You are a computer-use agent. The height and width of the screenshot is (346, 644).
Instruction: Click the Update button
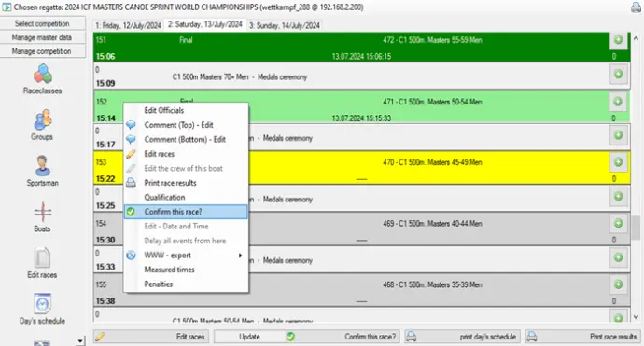click(x=249, y=337)
